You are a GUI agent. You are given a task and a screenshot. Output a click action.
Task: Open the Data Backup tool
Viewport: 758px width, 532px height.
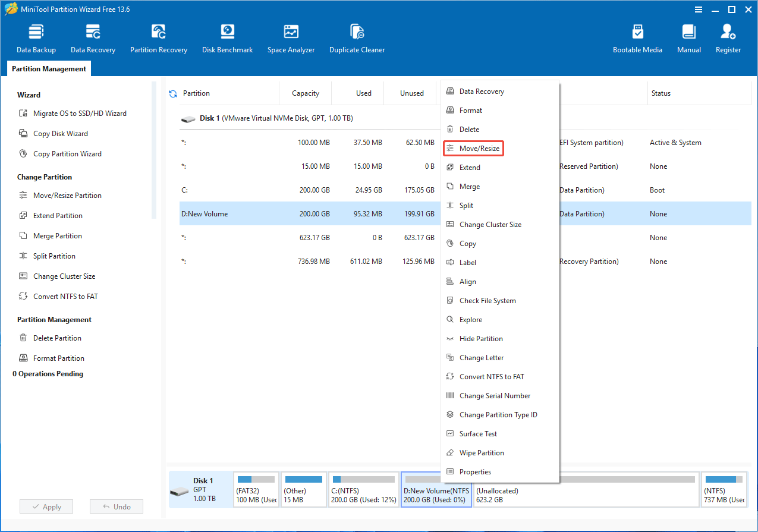(x=36, y=39)
